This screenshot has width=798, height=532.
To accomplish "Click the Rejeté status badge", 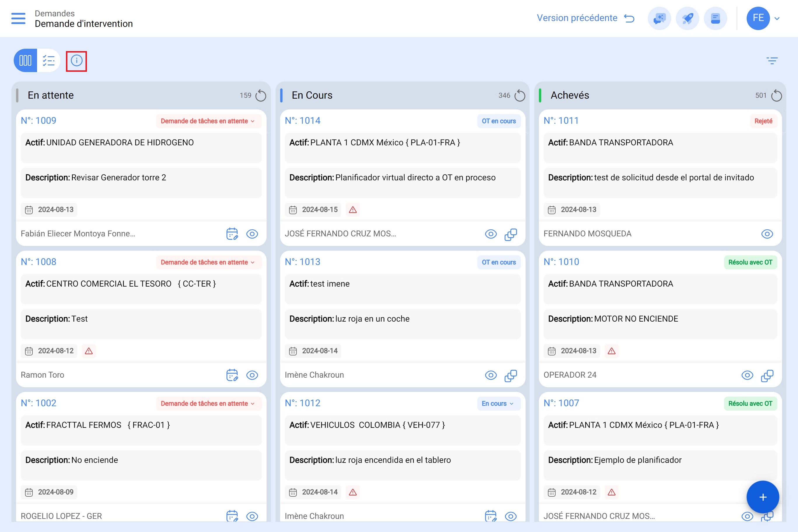I will pyautogui.click(x=763, y=121).
